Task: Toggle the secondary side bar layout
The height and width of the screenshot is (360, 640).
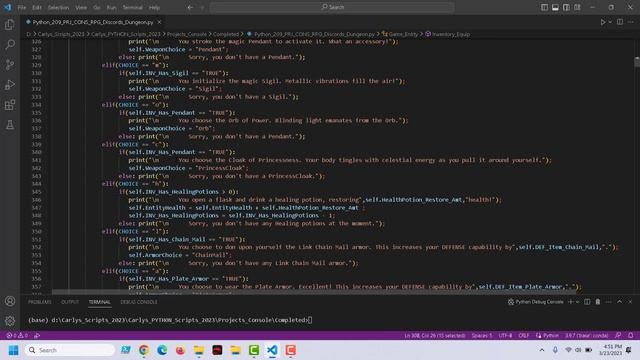Action: tap(566, 7)
